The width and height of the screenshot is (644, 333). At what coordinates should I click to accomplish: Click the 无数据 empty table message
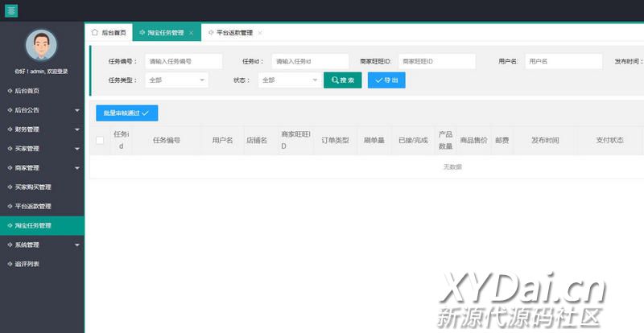click(x=452, y=166)
